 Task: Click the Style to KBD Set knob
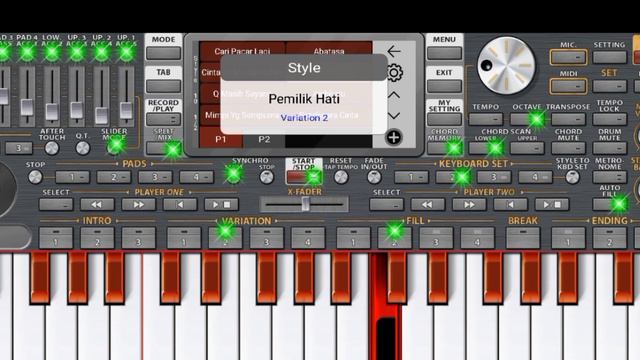[572, 177]
